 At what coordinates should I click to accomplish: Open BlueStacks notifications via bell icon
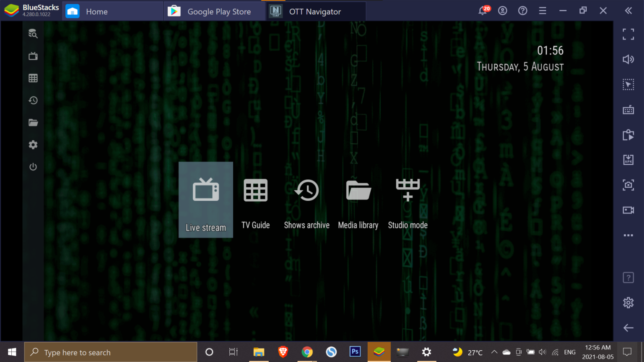(482, 10)
